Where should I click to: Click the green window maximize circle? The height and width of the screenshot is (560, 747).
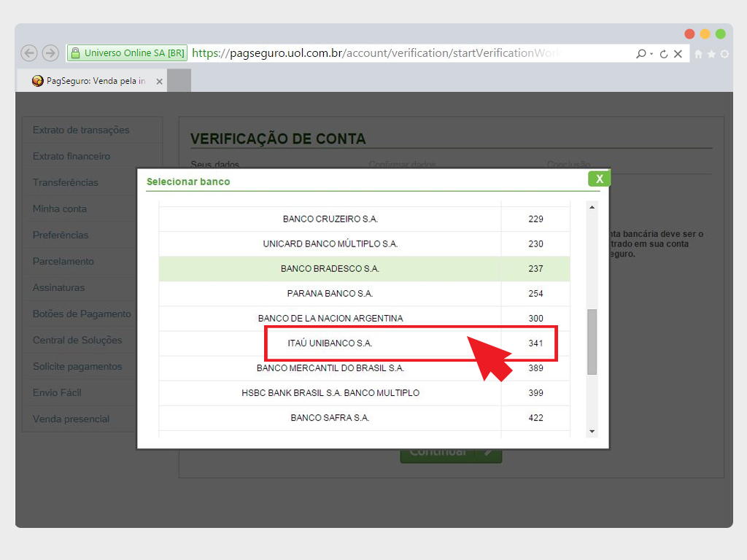pos(720,34)
